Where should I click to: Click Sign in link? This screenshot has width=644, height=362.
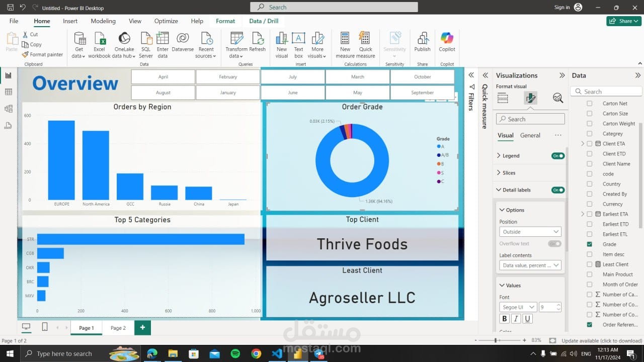pos(562,8)
